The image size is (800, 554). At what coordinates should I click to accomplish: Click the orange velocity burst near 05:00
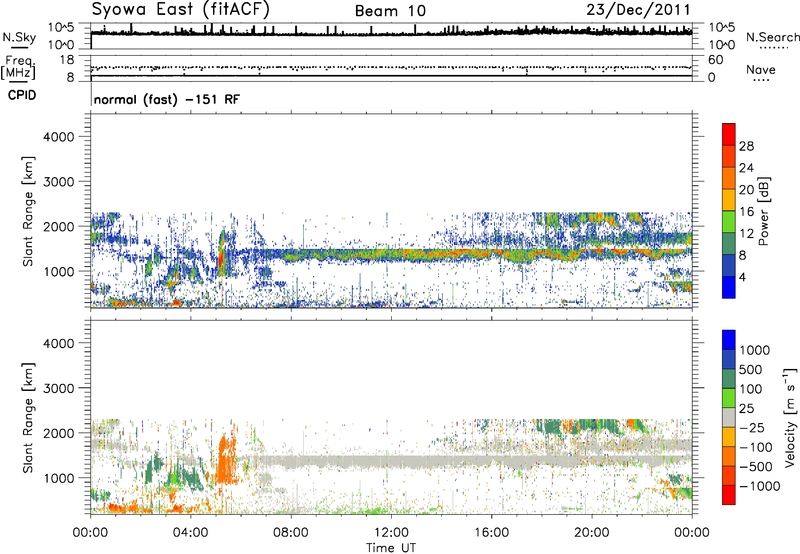[225, 459]
